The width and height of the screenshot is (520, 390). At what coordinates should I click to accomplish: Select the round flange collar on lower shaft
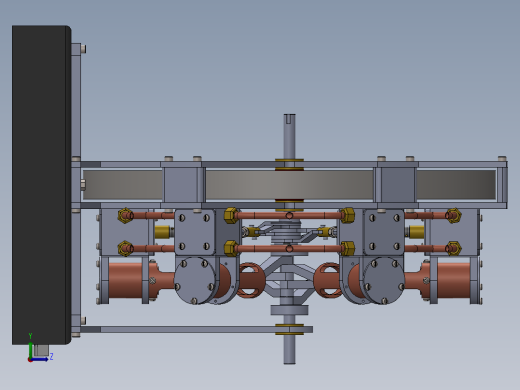point(289,310)
